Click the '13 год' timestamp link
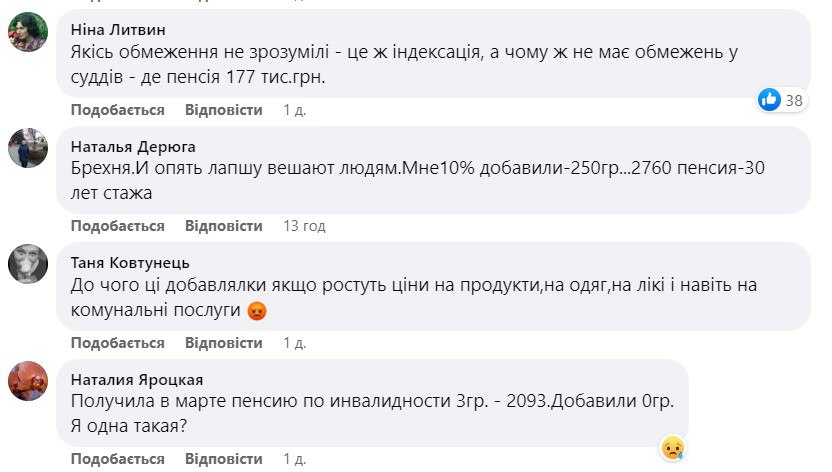This screenshot has width=832, height=472. [x=304, y=226]
